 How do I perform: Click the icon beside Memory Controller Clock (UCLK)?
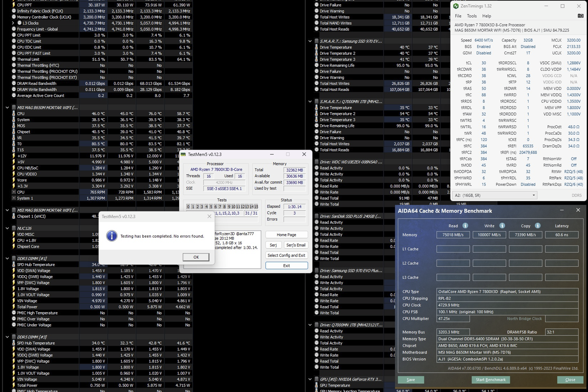click(14, 17)
